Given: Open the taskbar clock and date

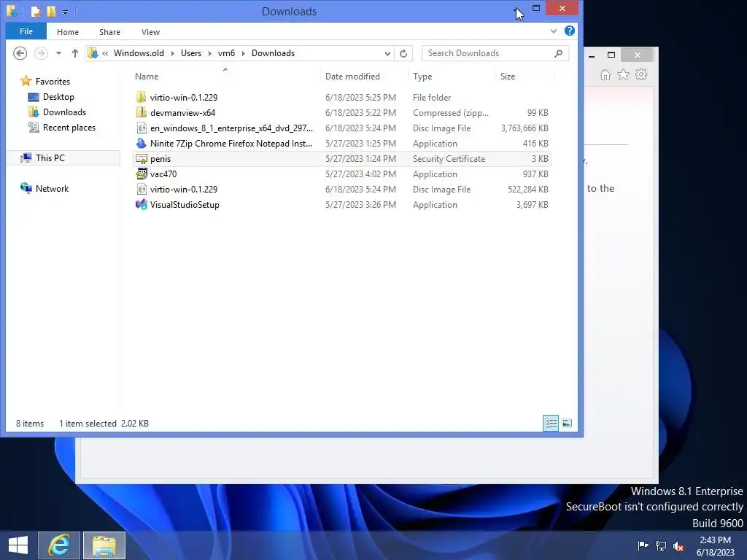Looking at the screenshot, I should coord(715,545).
